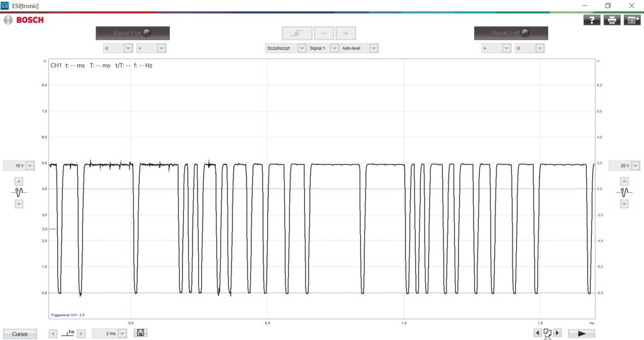Viewport: 644px width, 340px height.
Task: Expand the 2 ms timebase dropdown
Action: 123,333
